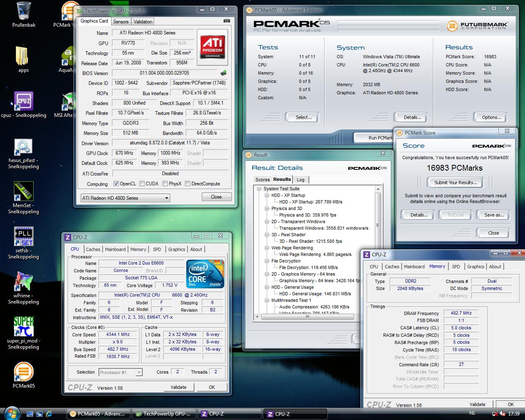525x420 pixels.
Task: Click the DRAM Frequency 482.7 MHz field
Action: coord(461,313)
